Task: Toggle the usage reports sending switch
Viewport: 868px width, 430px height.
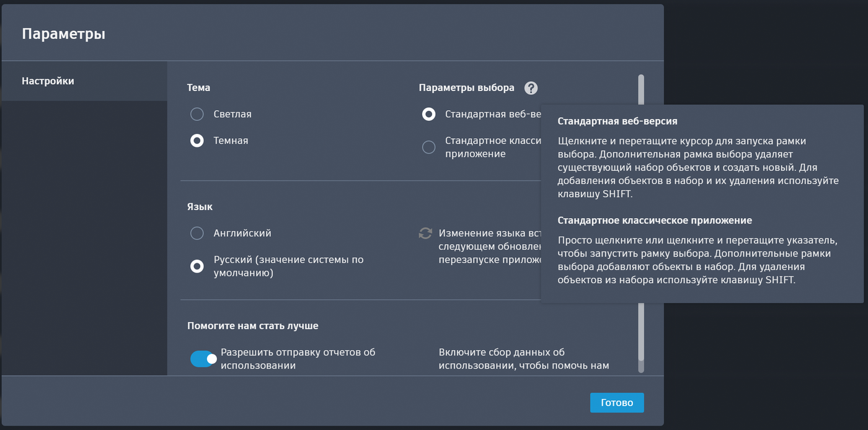Action: [203, 359]
